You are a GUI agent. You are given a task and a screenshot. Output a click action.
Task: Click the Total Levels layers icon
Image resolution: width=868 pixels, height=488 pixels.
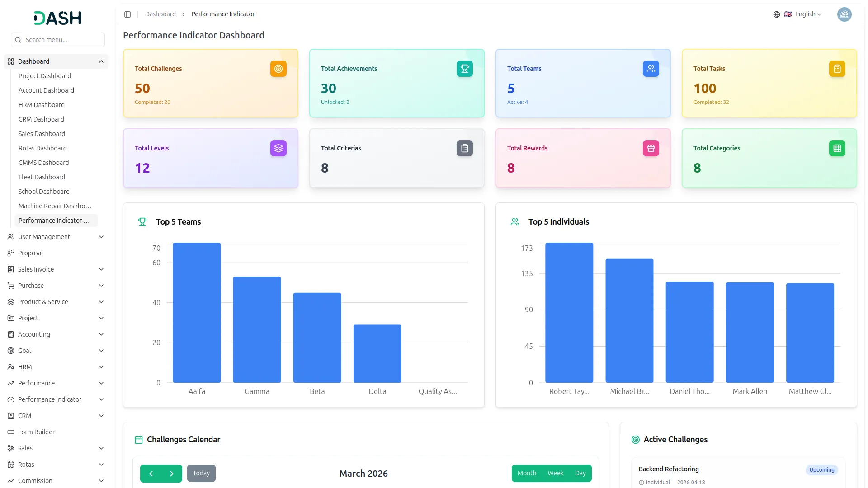click(278, 148)
